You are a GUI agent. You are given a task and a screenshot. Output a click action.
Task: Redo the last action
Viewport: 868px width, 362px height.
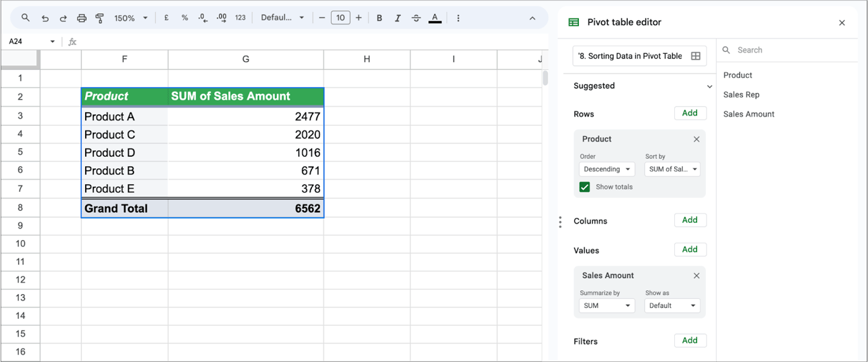63,18
